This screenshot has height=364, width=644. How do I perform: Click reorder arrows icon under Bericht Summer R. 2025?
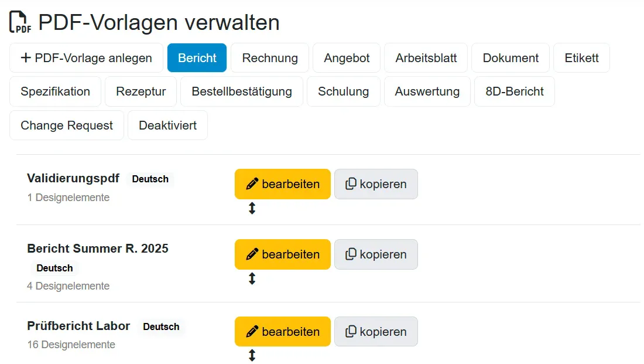252,278
